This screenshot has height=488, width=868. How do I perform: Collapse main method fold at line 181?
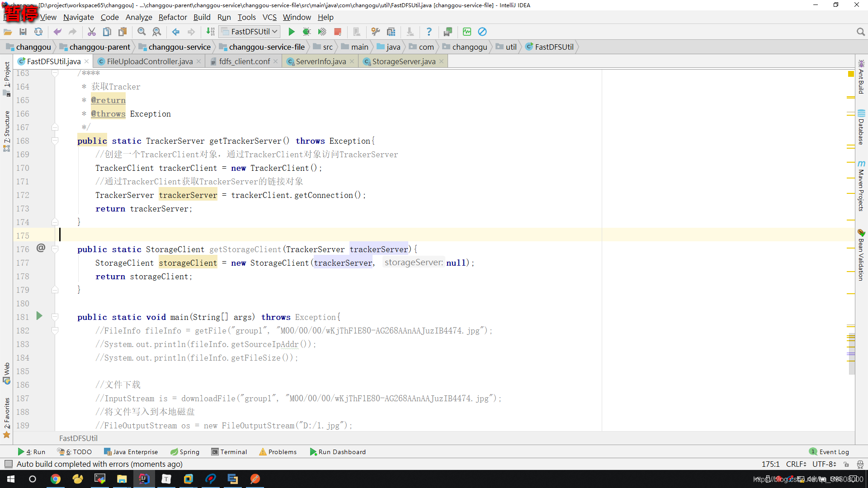55,317
